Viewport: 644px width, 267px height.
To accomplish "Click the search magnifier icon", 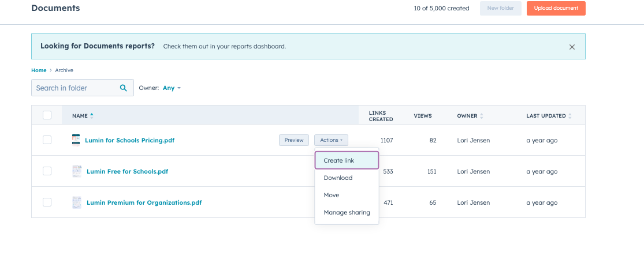I will (123, 88).
